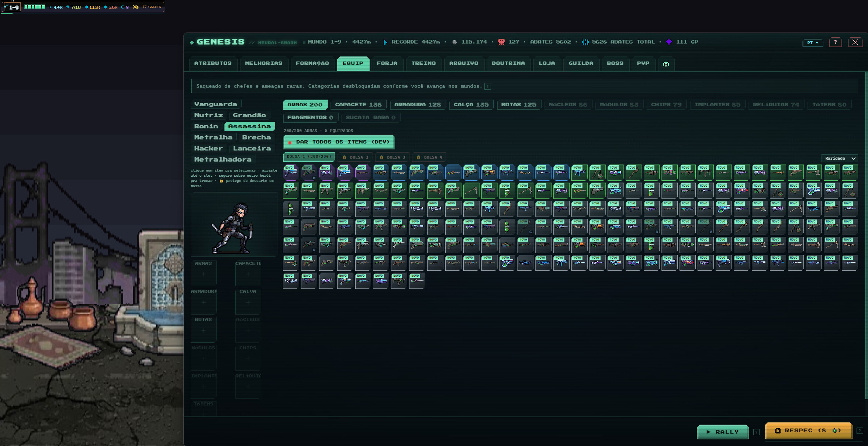868x446 pixels.
Task: Select the Nutriz hero
Action: [x=208, y=115]
